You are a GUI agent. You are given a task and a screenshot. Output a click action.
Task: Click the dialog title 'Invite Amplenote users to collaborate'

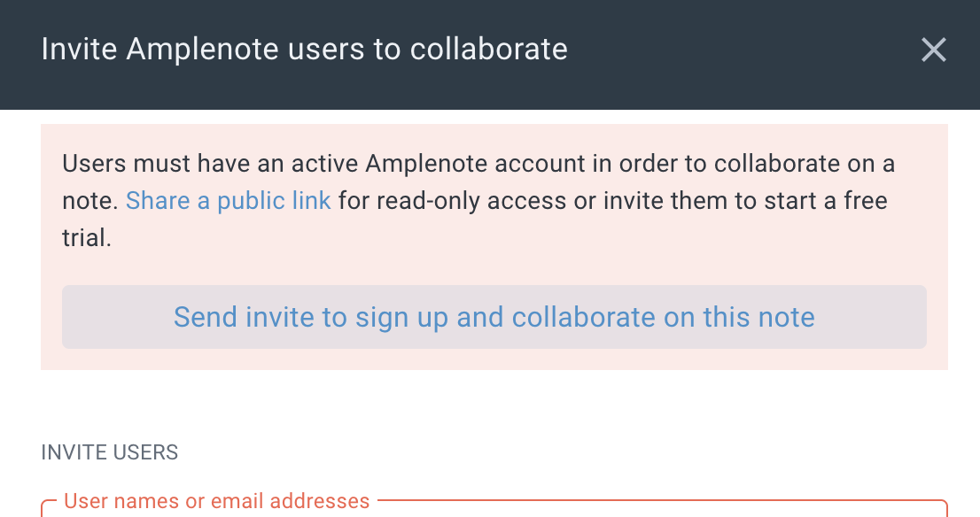click(304, 49)
